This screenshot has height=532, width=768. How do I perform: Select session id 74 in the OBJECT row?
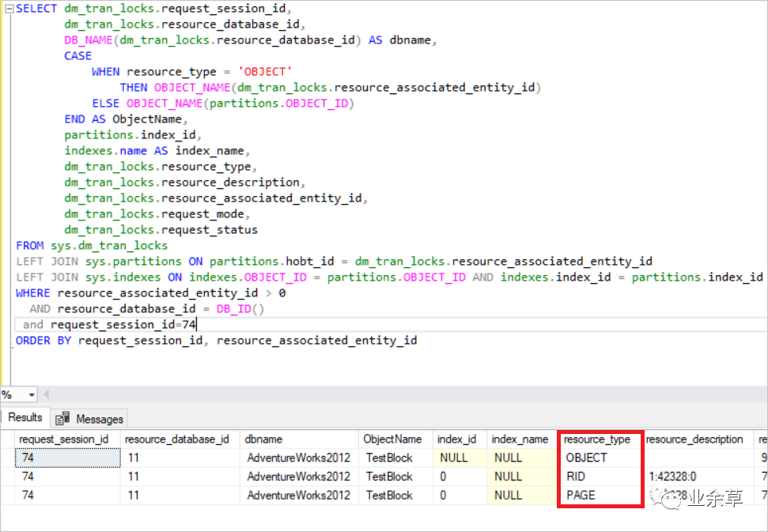point(67,458)
